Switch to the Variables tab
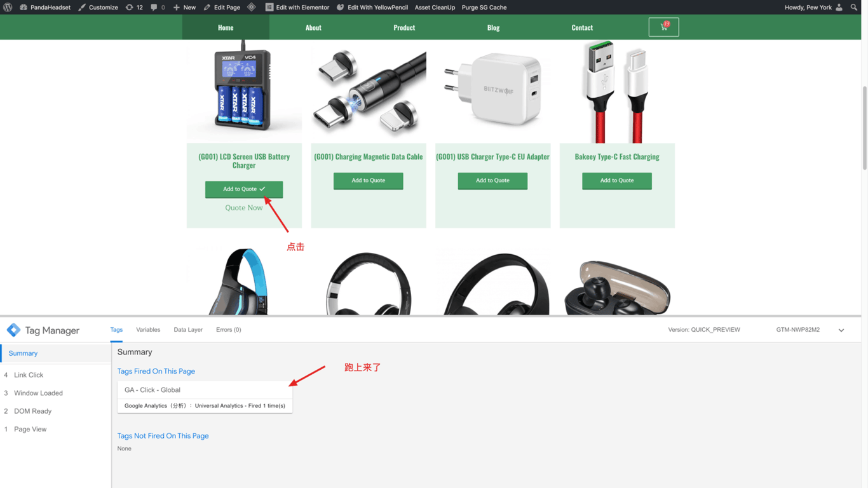This screenshot has width=868, height=488. (x=148, y=330)
